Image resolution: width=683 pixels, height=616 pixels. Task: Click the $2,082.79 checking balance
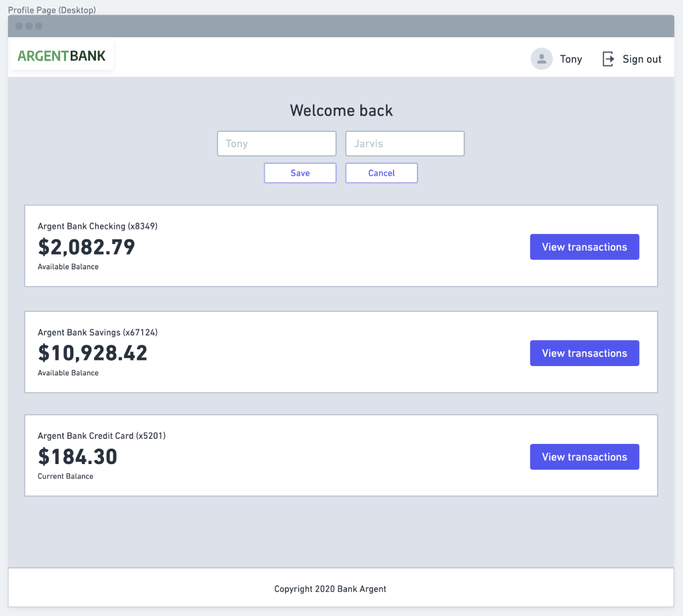pyautogui.click(x=87, y=247)
